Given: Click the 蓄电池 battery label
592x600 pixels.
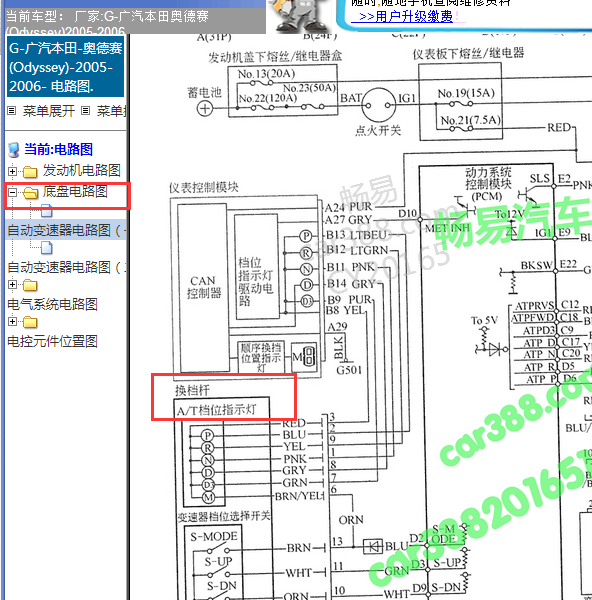Looking at the screenshot, I should (204, 92).
